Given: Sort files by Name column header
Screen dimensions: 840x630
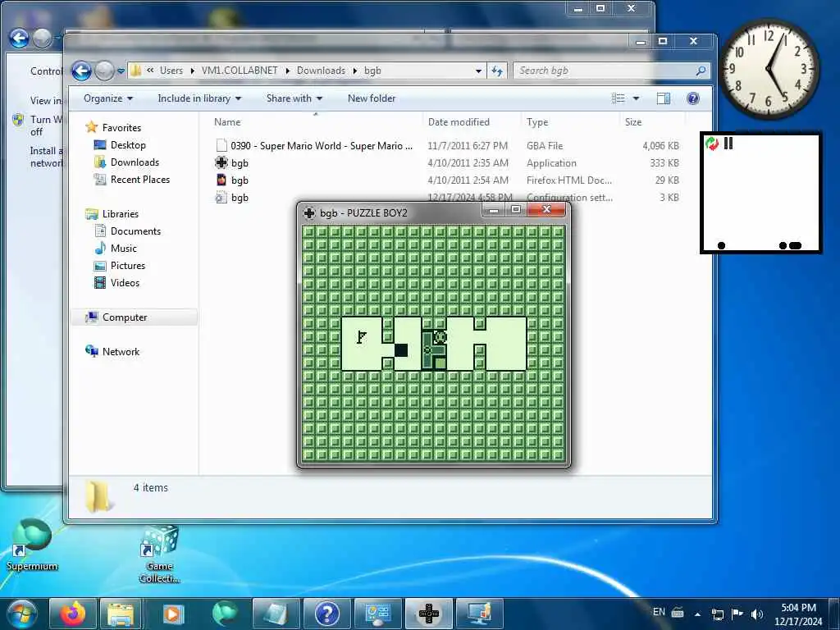Looking at the screenshot, I should coord(227,122).
